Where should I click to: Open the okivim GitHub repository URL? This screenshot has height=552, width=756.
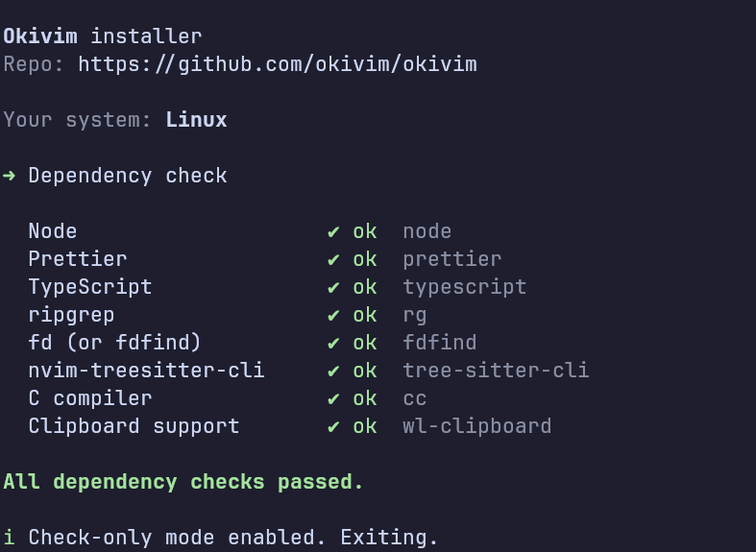pyautogui.click(x=278, y=64)
